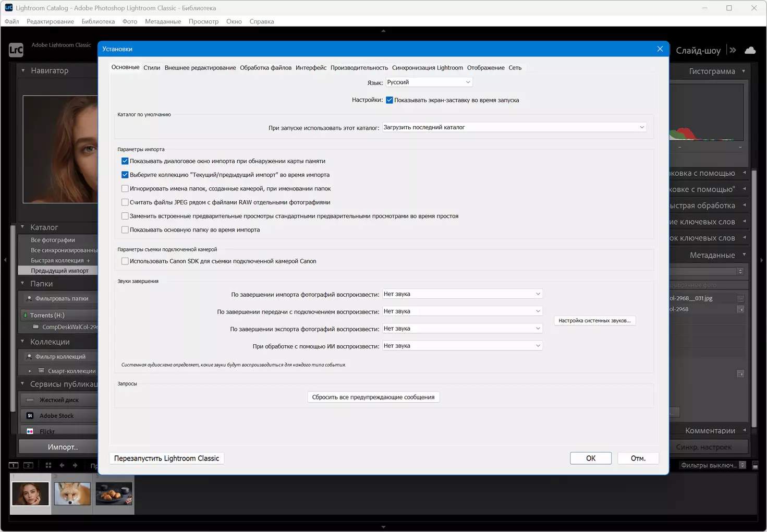Click the cloud sync status icon
The height and width of the screenshot is (532, 767).
point(750,50)
